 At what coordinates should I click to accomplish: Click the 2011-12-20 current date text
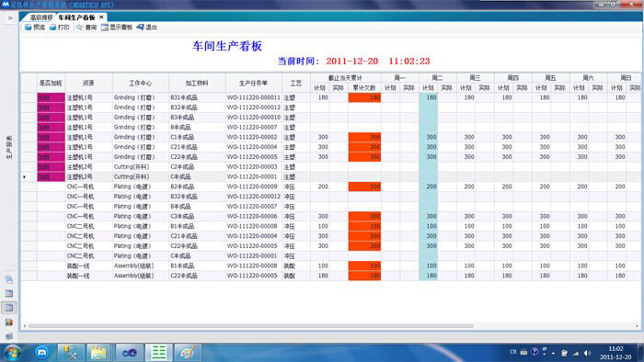pos(352,61)
